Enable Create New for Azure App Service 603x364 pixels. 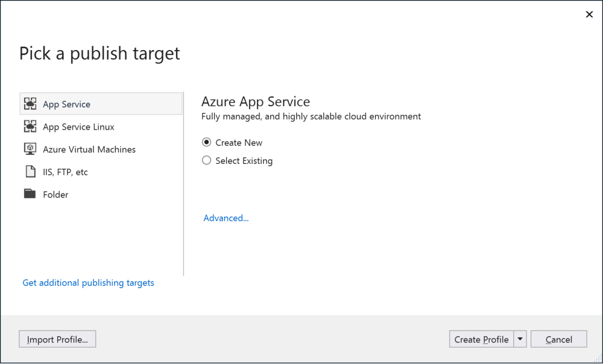coord(206,142)
